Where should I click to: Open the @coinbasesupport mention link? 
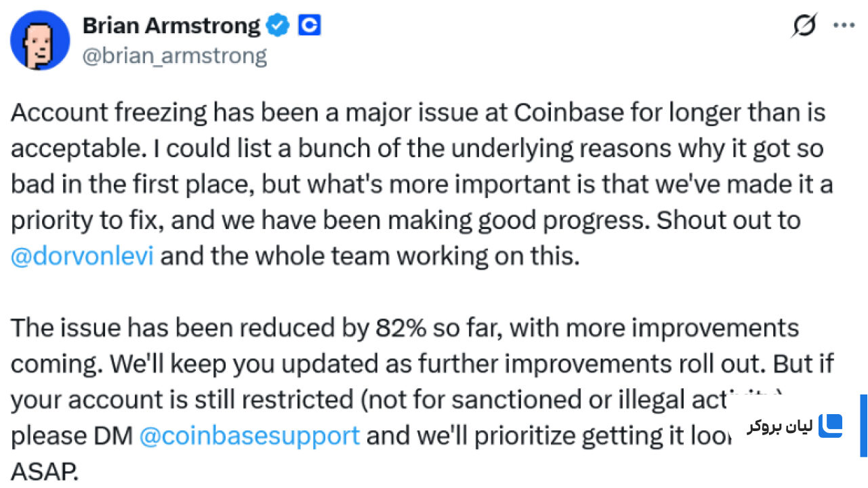click(249, 435)
